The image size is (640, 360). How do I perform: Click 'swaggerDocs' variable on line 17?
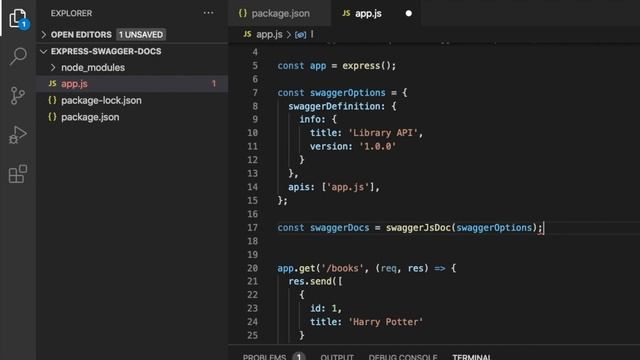(x=340, y=228)
